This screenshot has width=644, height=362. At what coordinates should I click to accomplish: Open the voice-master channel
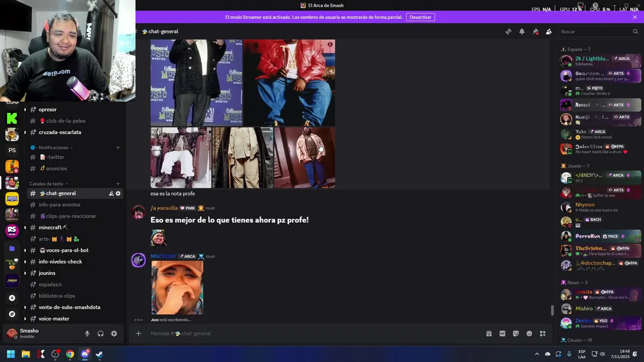click(x=74, y=318)
